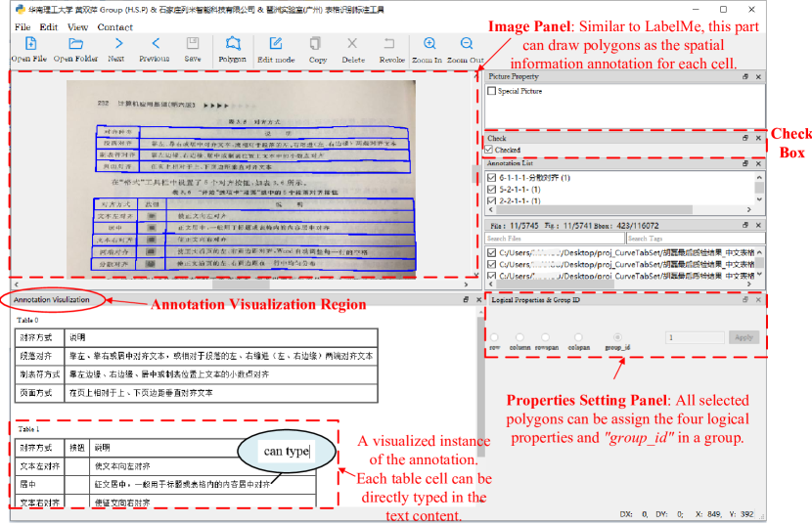Screen dimensions: 812x525
Task: Click Annotation List vertical scrollbar thumb
Action: 759,187
